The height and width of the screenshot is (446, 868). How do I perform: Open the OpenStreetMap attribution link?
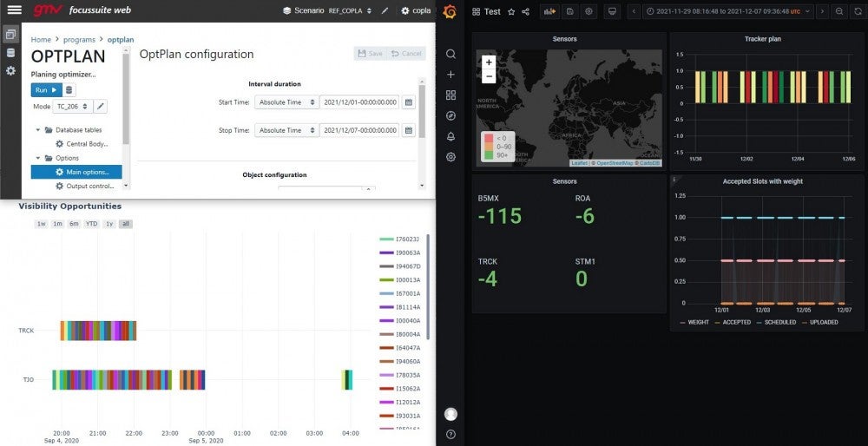point(614,163)
